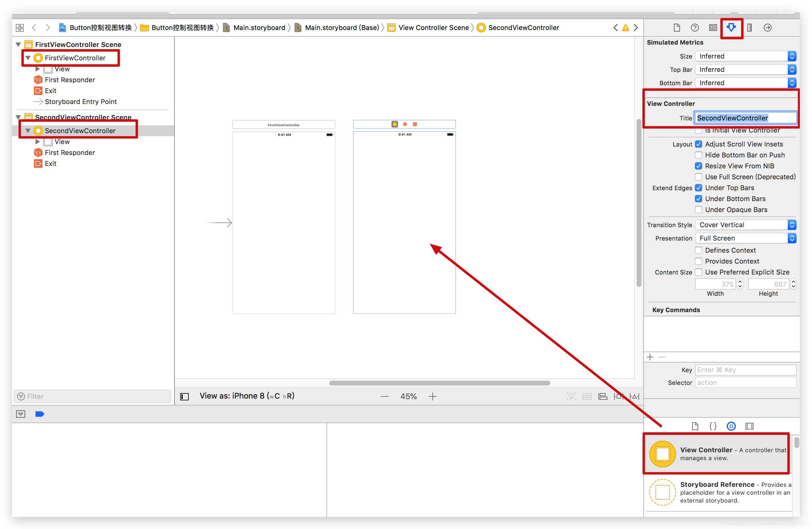Viewport: 812px width, 529px height.
Task: Show the Code Snippet library
Action: 713,426
